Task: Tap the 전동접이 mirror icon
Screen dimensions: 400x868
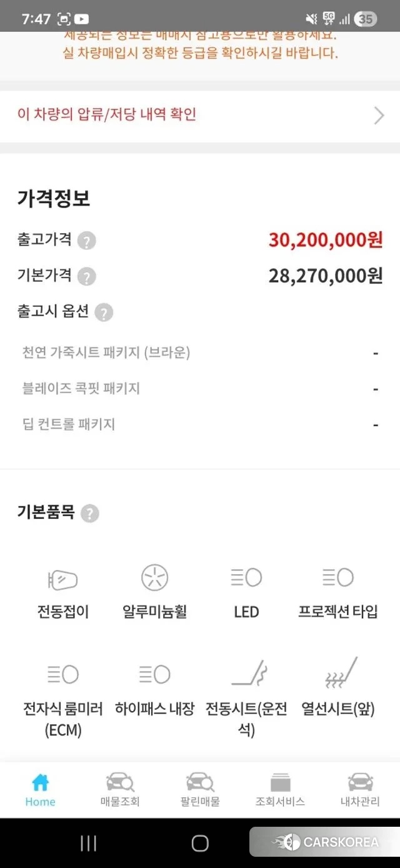Action: [x=62, y=579]
